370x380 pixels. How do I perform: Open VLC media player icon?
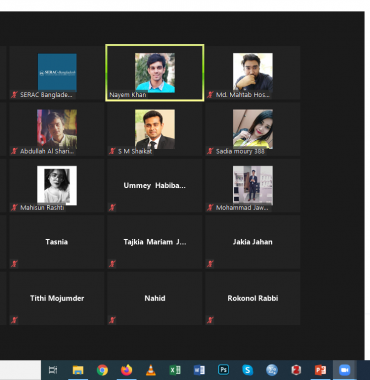[151, 370]
